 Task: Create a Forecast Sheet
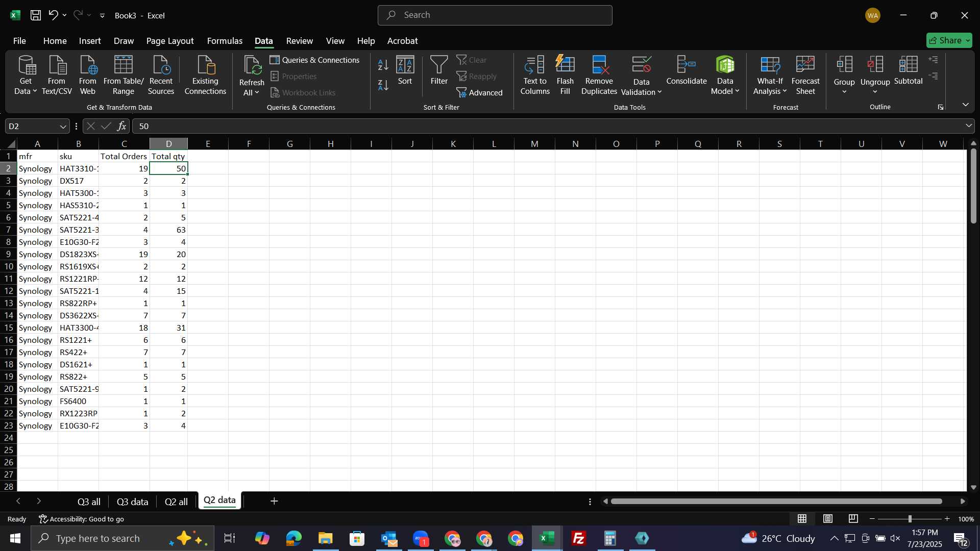point(805,75)
